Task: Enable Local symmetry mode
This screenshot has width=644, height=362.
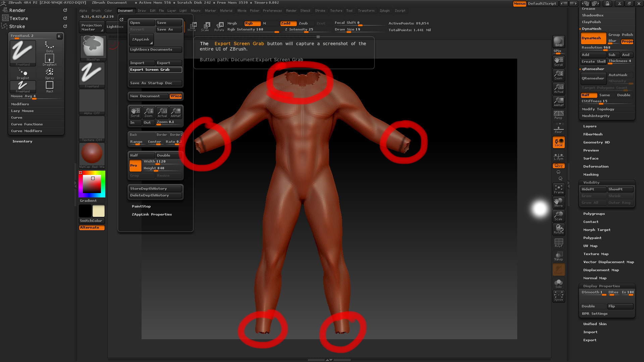Action: [558, 142]
